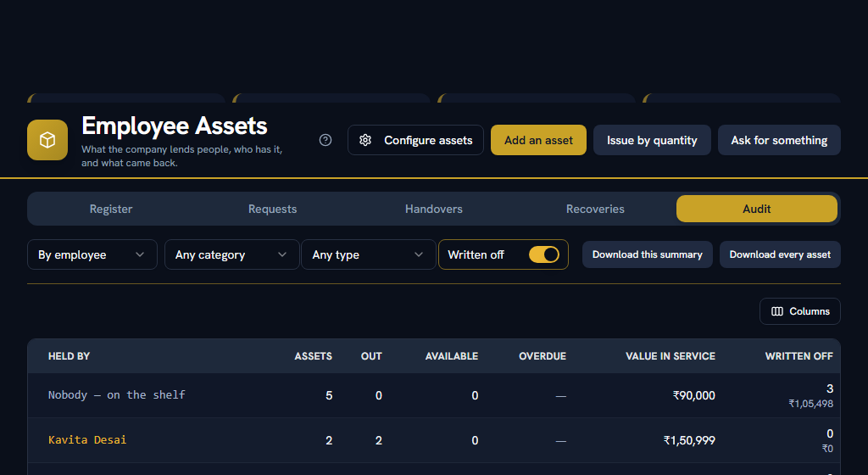Click Download this summary
The width and height of the screenshot is (868, 475).
point(647,254)
